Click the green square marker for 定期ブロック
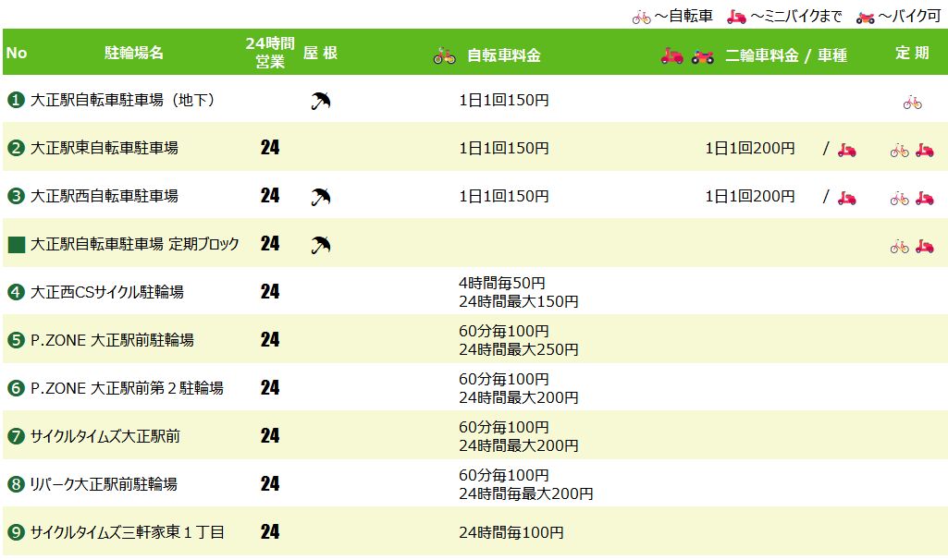Screen dimensions: 948x560 click(x=16, y=245)
